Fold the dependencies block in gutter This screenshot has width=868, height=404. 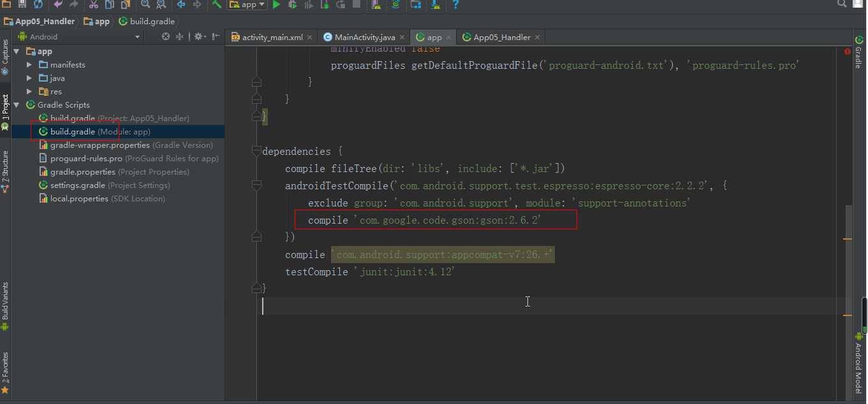[x=256, y=152]
